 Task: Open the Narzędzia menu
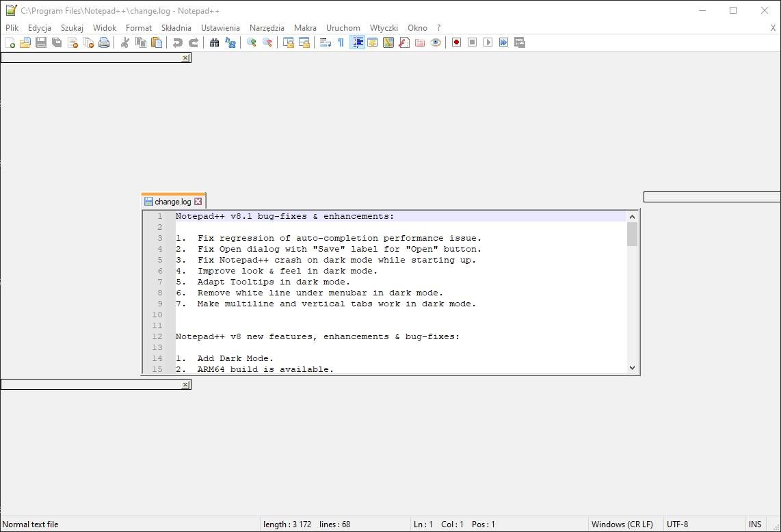point(267,28)
